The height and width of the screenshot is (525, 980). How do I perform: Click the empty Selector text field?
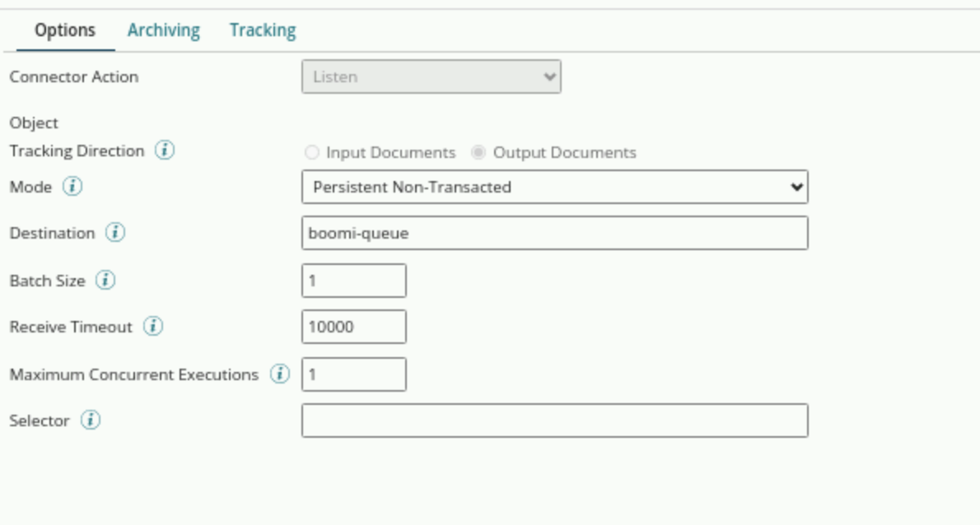(x=554, y=420)
